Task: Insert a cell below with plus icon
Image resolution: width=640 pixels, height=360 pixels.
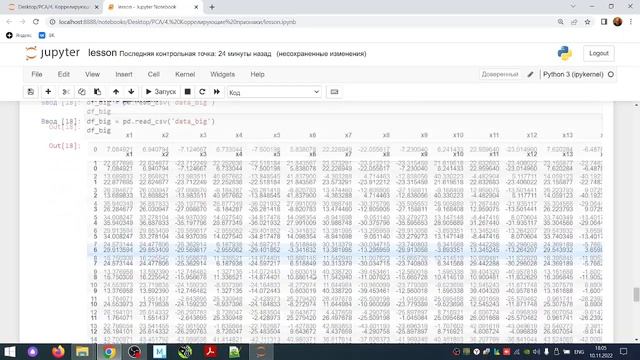Action: [x=48, y=92]
